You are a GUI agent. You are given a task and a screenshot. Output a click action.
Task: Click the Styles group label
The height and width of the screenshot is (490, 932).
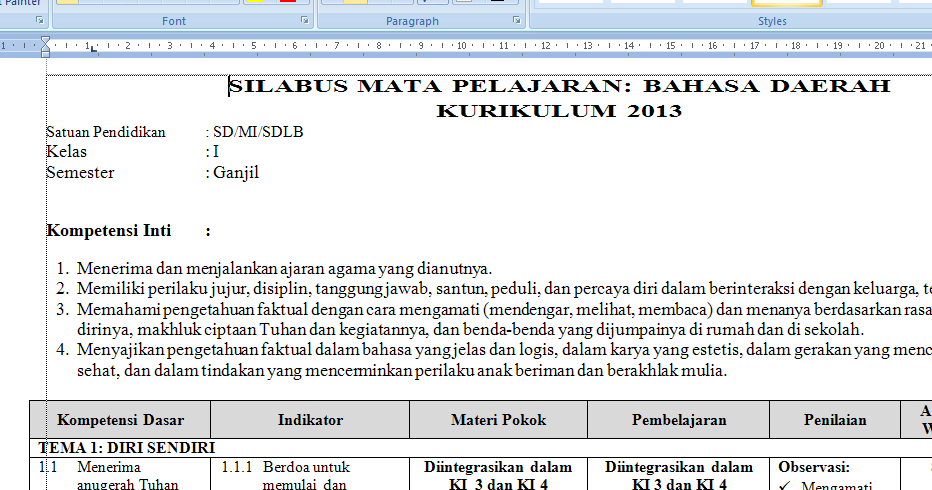click(772, 21)
